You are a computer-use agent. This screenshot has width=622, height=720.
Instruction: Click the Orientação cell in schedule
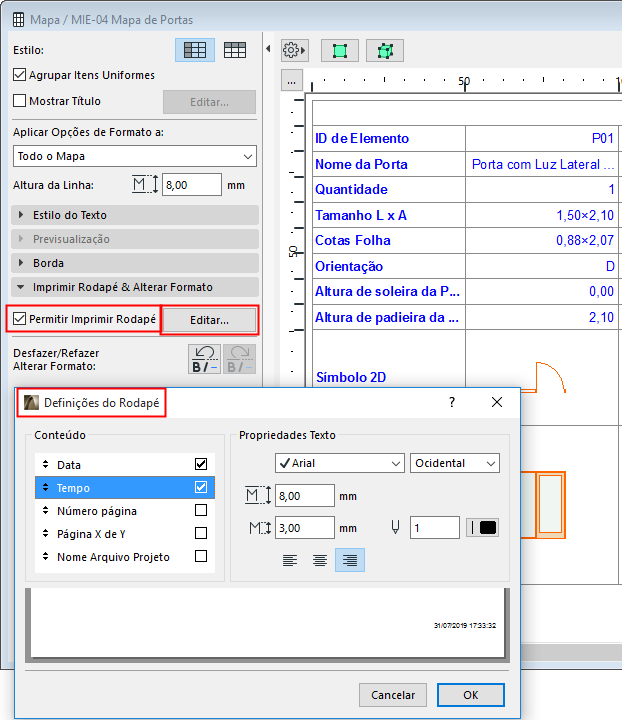pos(389,266)
